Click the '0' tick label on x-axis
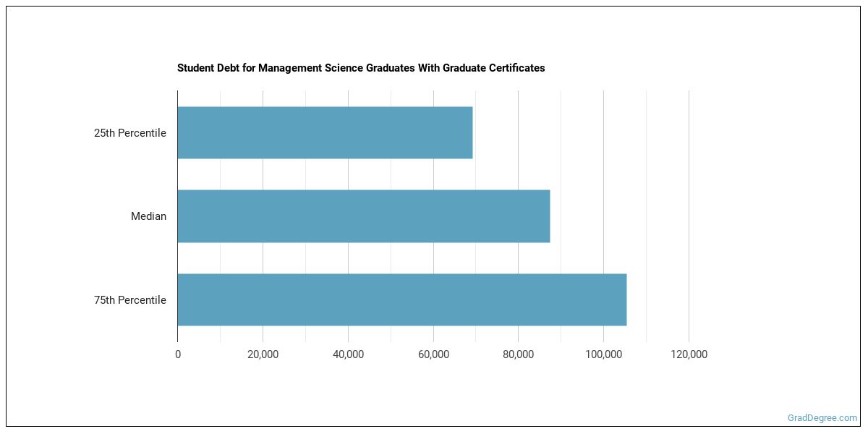868x434 pixels. click(x=178, y=354)
